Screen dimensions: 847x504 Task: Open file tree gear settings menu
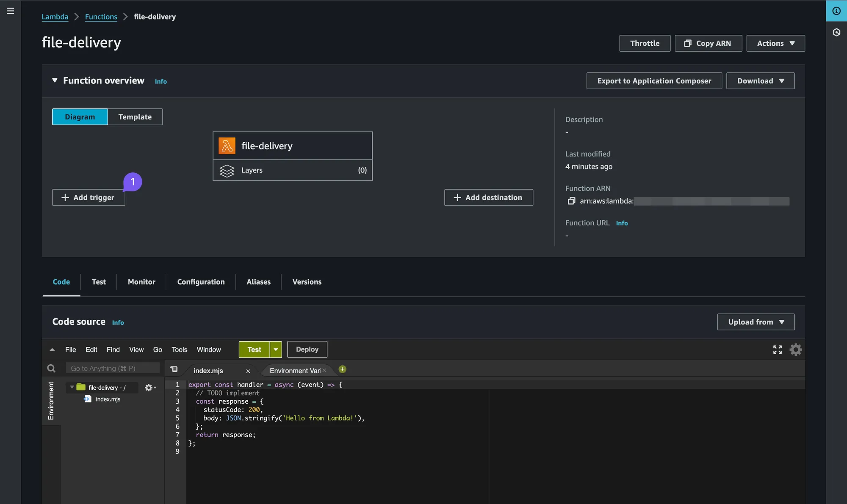click(x=150, y=388)
